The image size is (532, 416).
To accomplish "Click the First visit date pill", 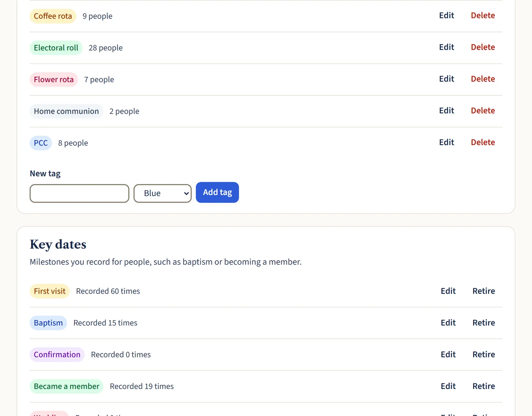I will click(50, 291).
